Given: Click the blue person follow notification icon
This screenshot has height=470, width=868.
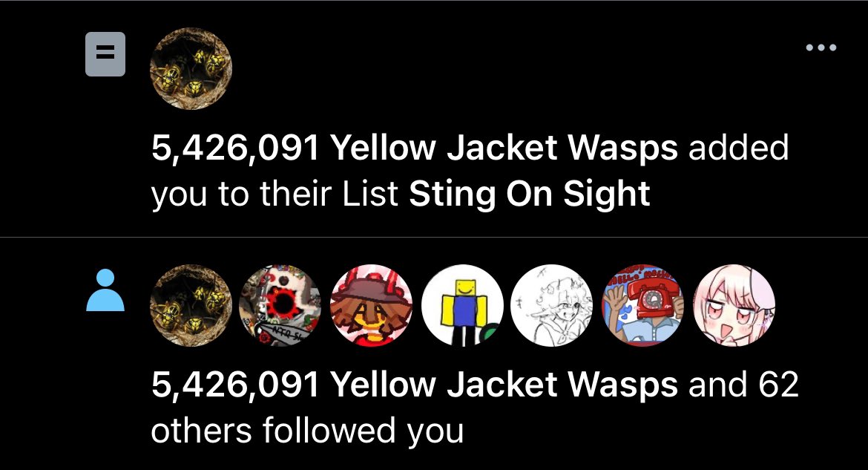Looking at the screenshot, I should 105,290.
